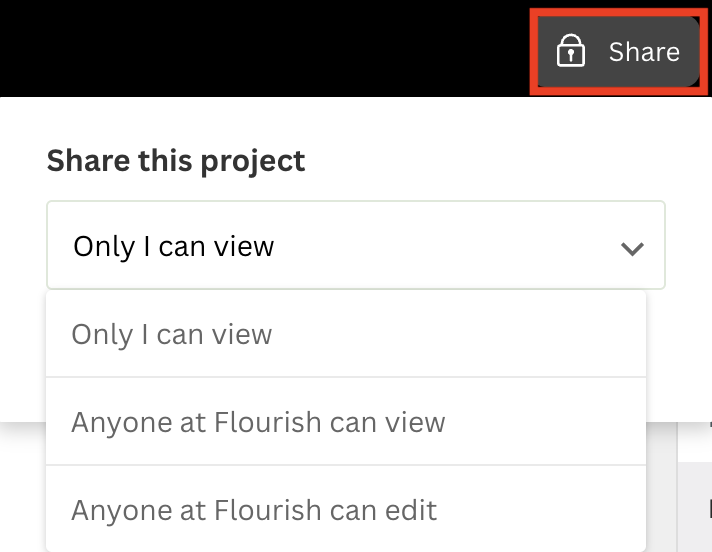The image size is (712, 552).
Task: Click the word 'Share' next to the lock
Action: coord(644,51)
